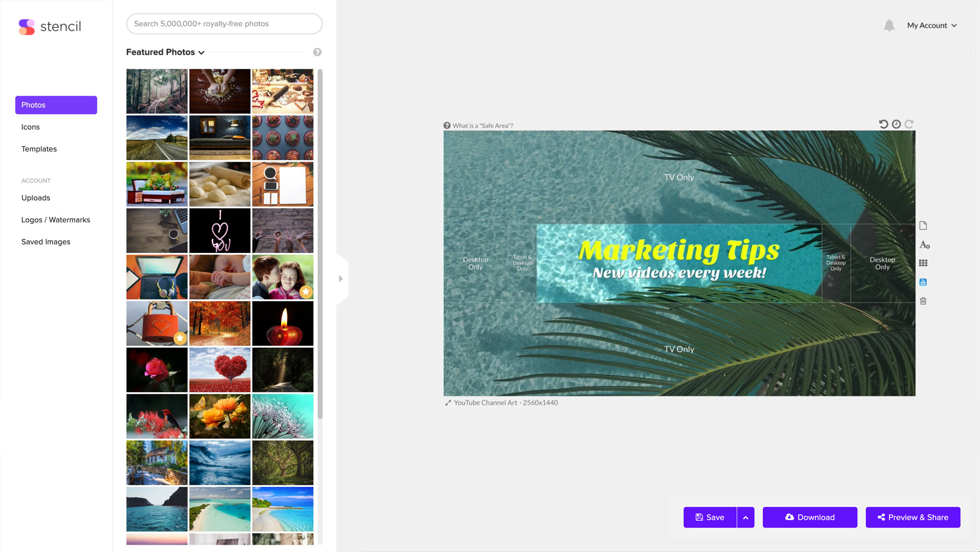Click the photo list scrollbar
This screenshot has width=980, height=552.
pos(320,243)
